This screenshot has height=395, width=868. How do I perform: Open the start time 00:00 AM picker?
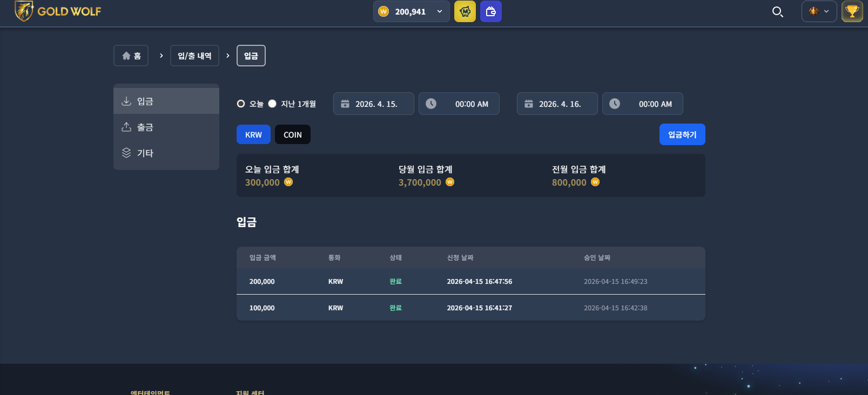point(459,104)
